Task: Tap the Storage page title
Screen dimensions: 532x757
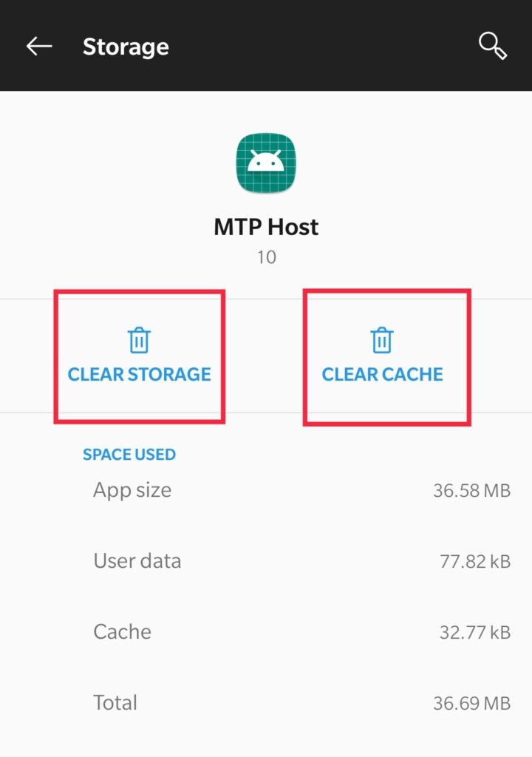Action: [126, 47]
